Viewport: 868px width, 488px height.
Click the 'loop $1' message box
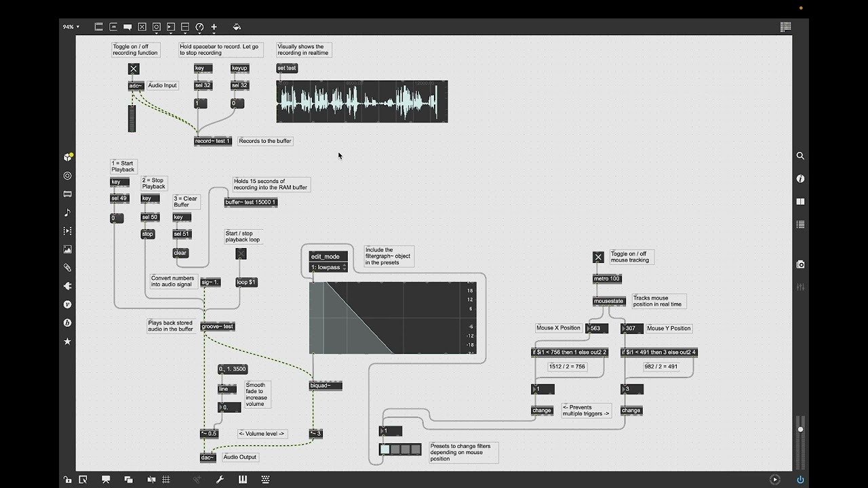click(247, 282)
